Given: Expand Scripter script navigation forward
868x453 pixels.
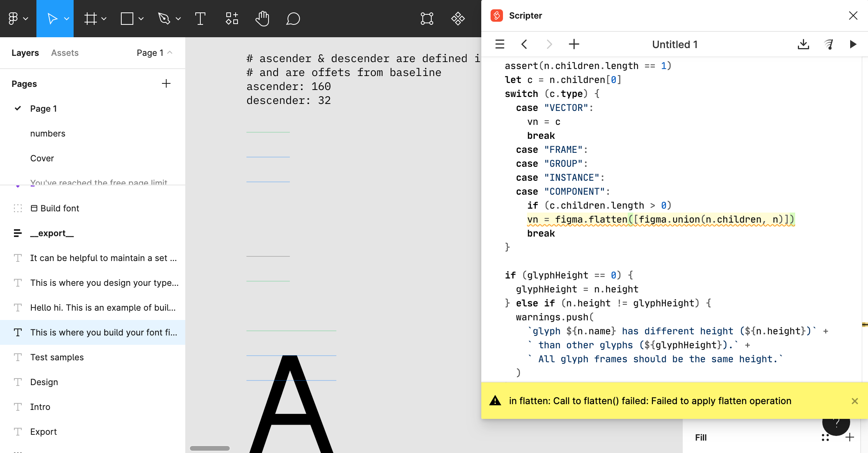Looking at the screenshot, I should point(548,44).
